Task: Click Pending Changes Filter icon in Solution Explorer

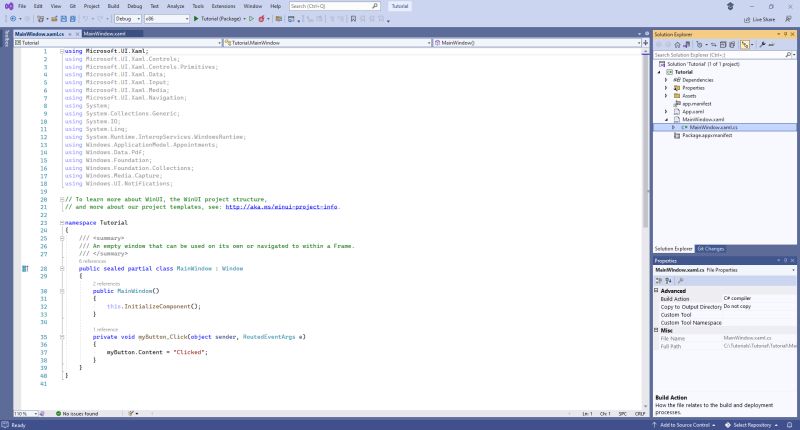Action: click(699, 45)
